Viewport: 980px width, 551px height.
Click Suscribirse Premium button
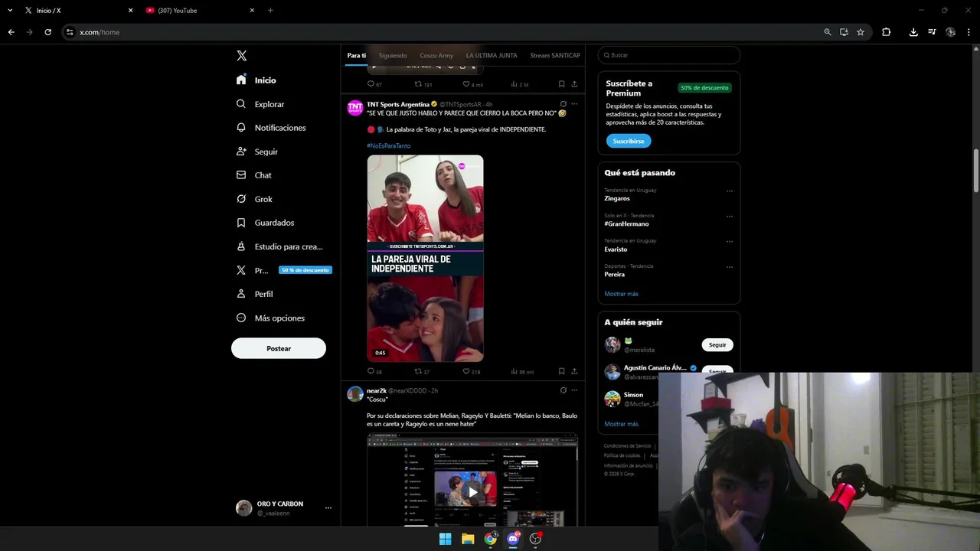[x=629, y=141]
